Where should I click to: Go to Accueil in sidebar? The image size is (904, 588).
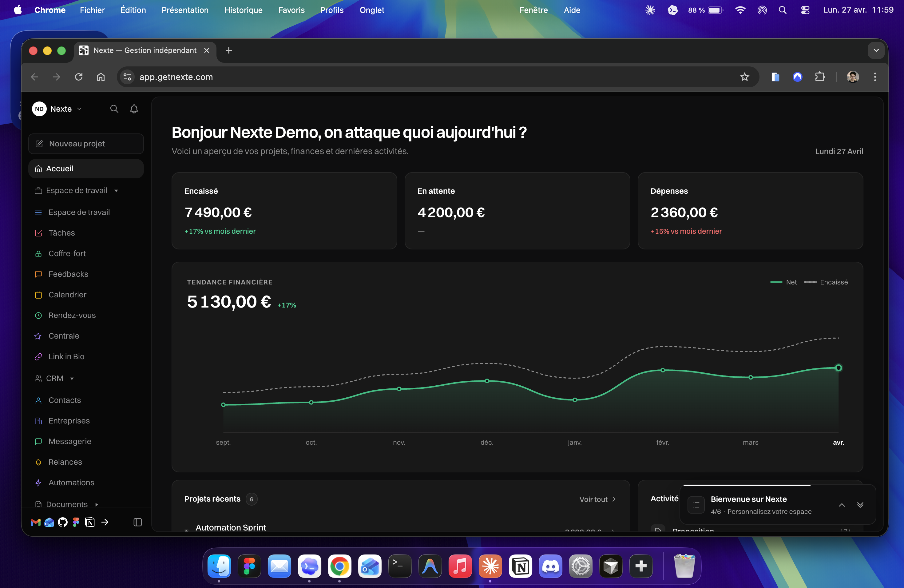pos(86,169)
